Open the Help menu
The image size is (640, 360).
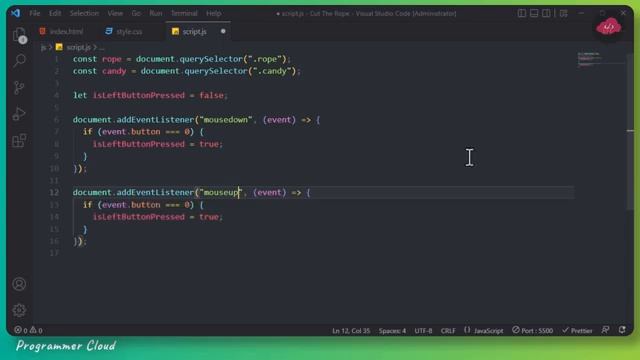[213, 13]
